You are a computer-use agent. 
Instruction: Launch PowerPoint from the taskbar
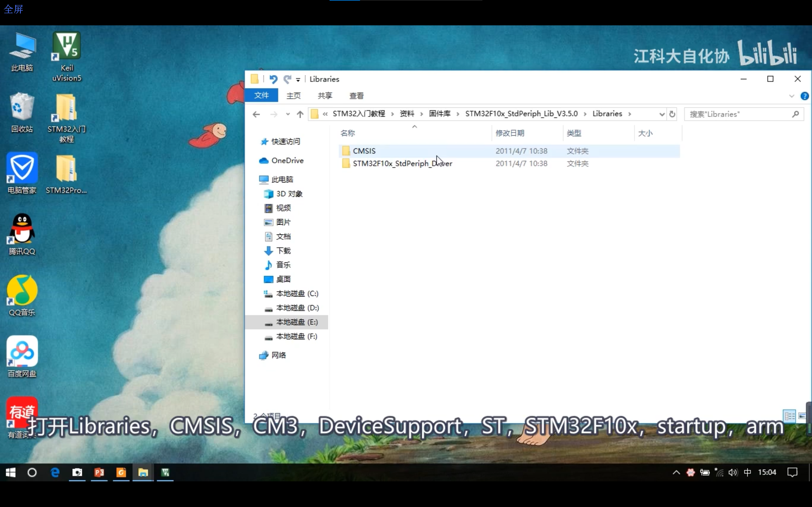[99, 472]
